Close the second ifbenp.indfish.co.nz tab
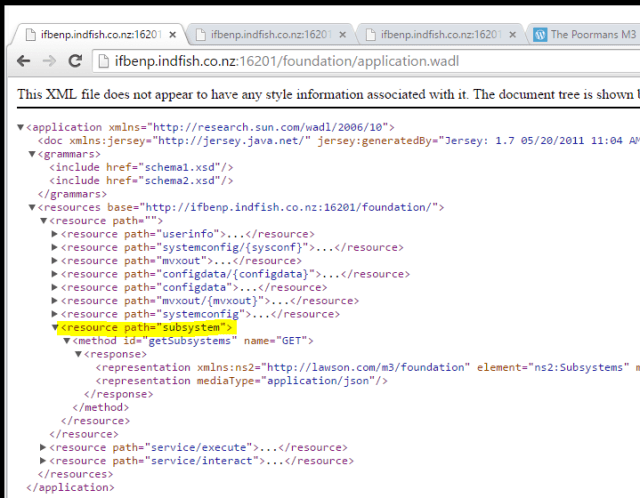The width and height of the screenshot is (640, 498). 345,34
